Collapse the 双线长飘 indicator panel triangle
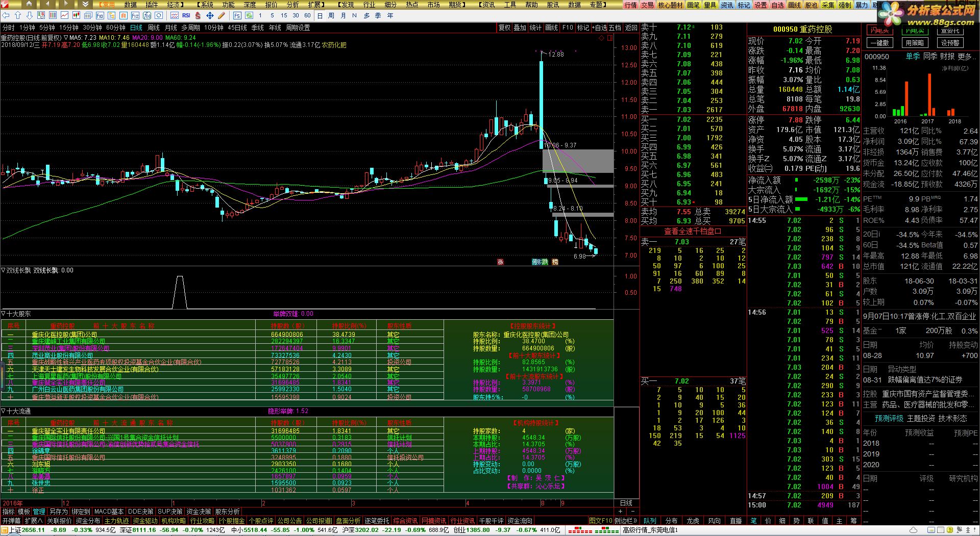 (3, 270)
